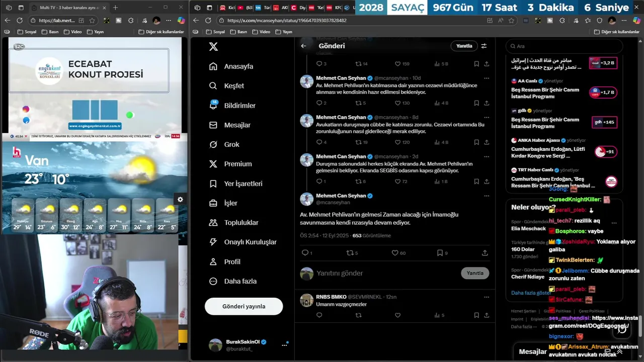Click Yanıtla button next to reply field
The width and height of the screenshot is (644, 362).
[475, 274]
